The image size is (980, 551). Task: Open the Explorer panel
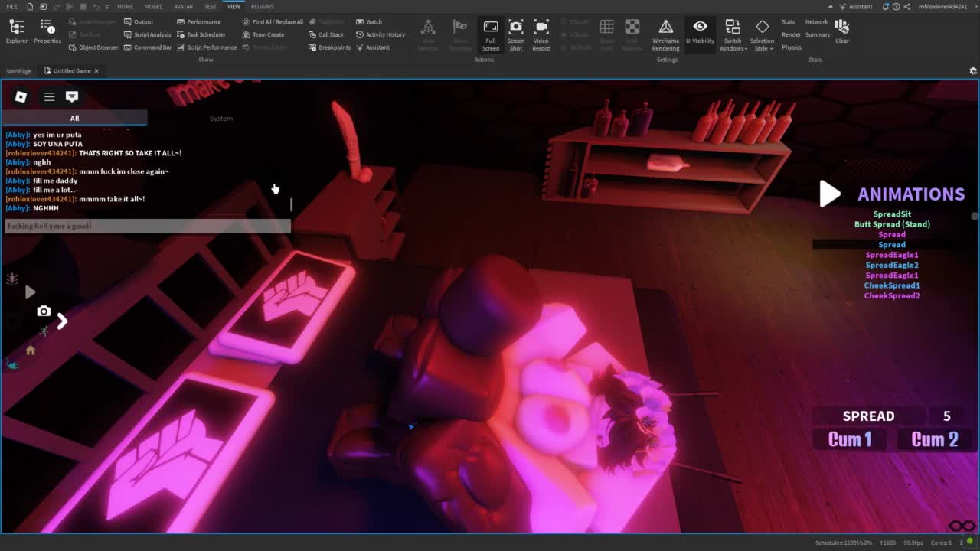pyautogui.click(x=16, y=31)
